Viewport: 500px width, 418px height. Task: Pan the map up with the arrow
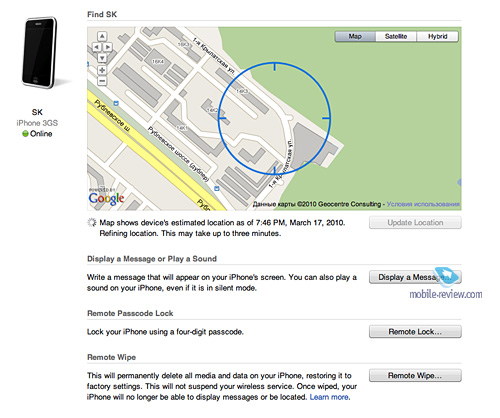point(102,36)
